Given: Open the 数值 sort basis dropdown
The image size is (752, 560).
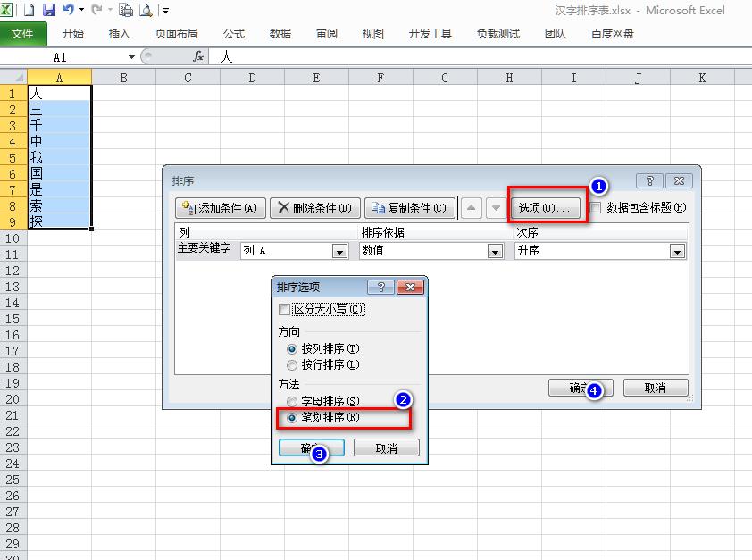Looking at the screenshot, I should (495, 252).
